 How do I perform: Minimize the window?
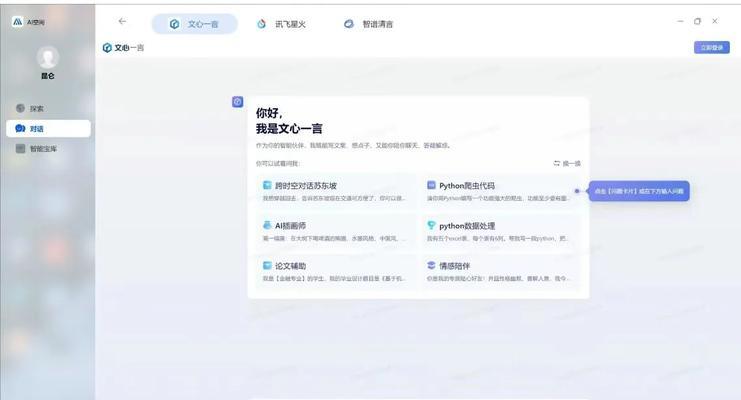680,21
